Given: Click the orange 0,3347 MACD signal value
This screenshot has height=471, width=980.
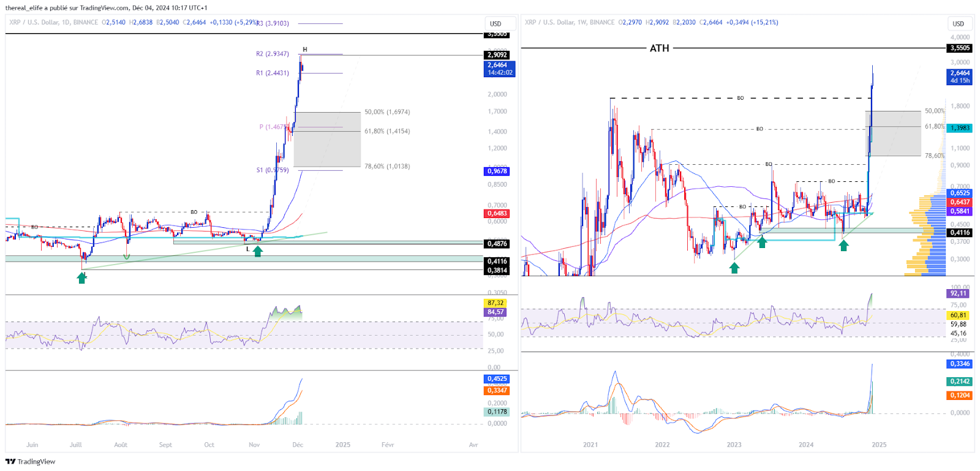Looking at the screenshot, I should pos(497,391).
